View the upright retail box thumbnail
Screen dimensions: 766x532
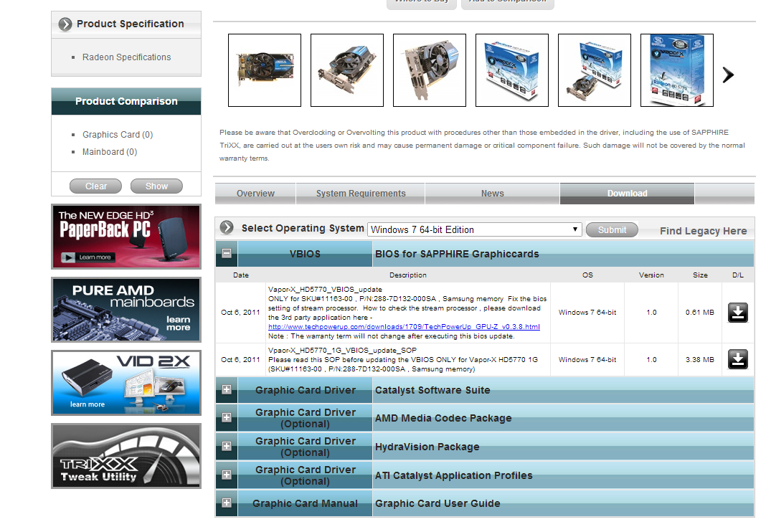click(677, 70)
